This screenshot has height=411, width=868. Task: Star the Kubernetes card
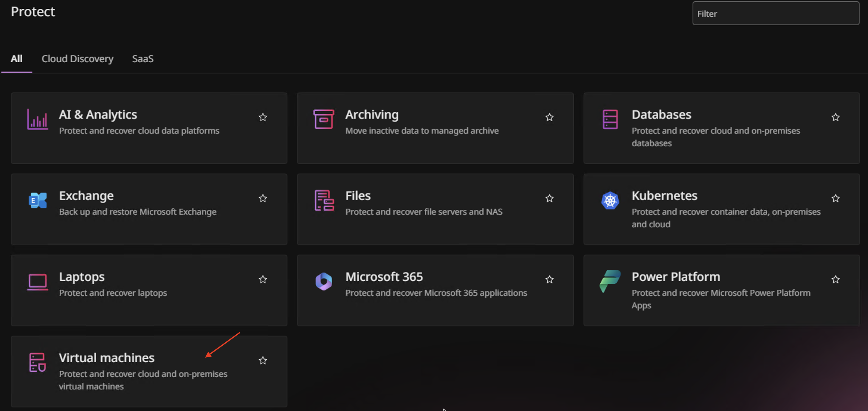835,198
